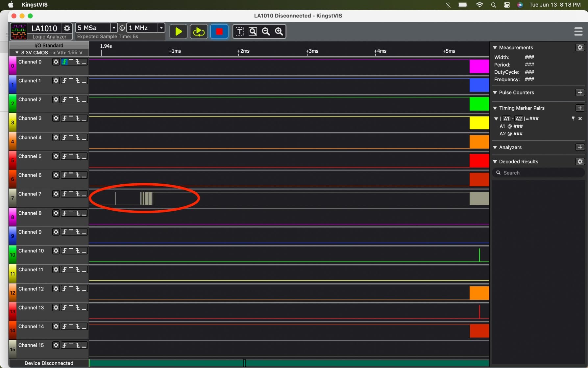Open Channel 3 settings gear
Image resolution: width=588 pixels, height=368 pixels.
click(x=56, y=118)
